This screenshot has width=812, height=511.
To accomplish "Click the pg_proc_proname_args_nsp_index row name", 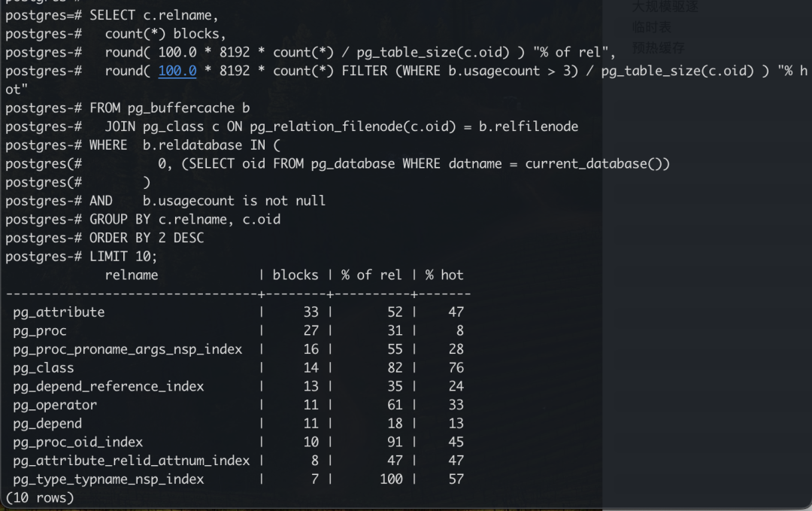I will pyautogui.click(x=127, y=349).
